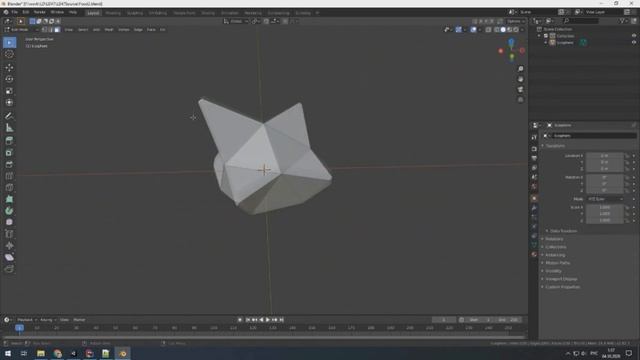Open the Select menu in viewport header
Image resolution: width=640 pixels, height=360 pixels.
[83, 29]
